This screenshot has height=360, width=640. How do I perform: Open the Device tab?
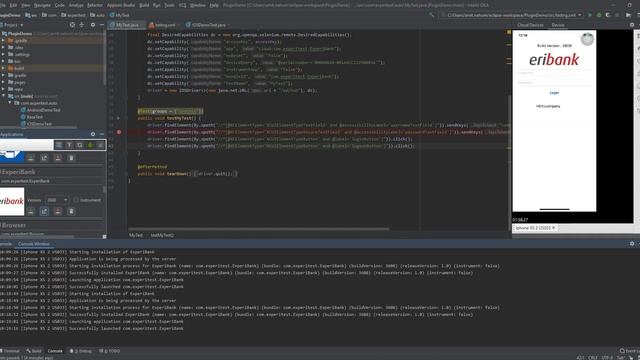(558, 25)
